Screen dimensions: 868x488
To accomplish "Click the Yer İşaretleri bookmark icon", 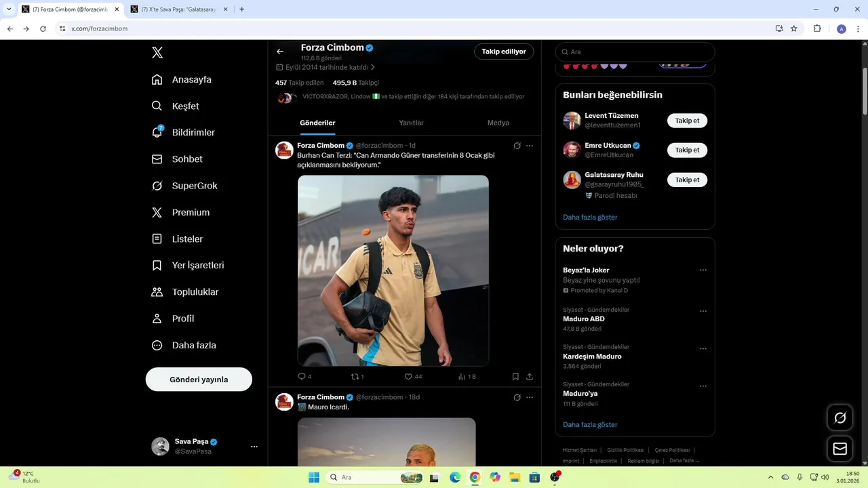I will (x=157, y=265).
